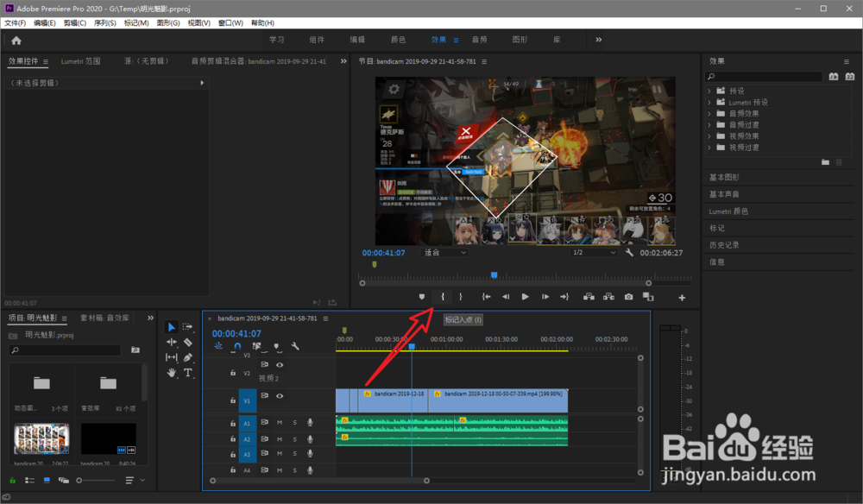Expand the 视频效果 folder

[709, 135]
